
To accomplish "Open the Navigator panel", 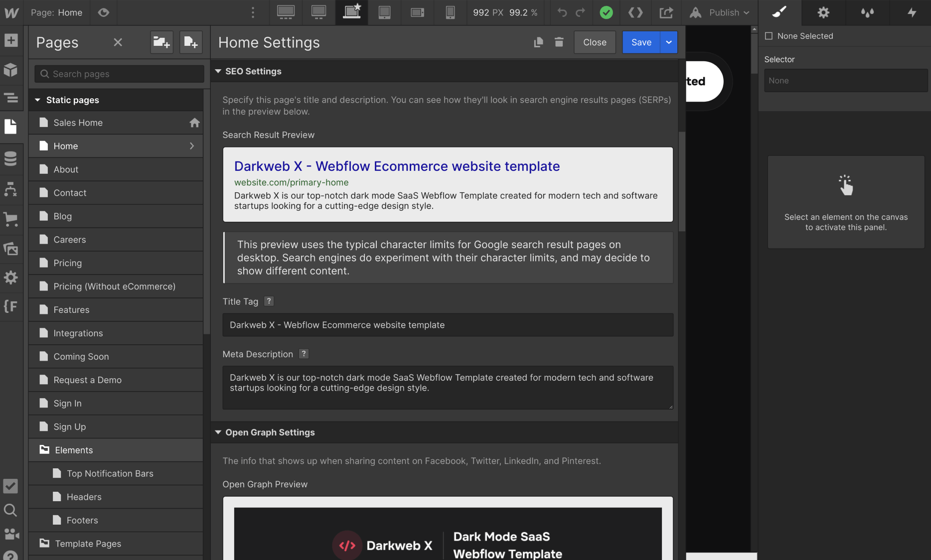I will click(x=11, y=99).
